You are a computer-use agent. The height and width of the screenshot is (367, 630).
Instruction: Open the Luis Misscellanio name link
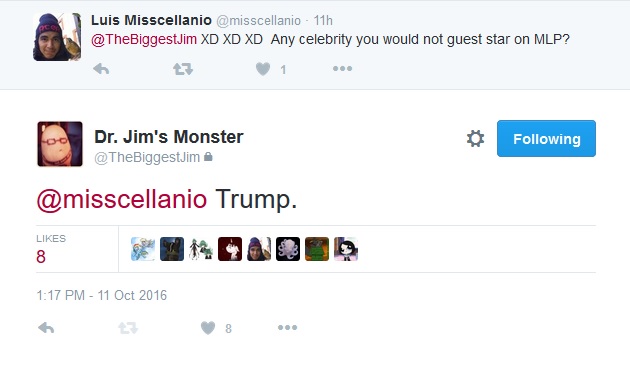coord(151,20)
